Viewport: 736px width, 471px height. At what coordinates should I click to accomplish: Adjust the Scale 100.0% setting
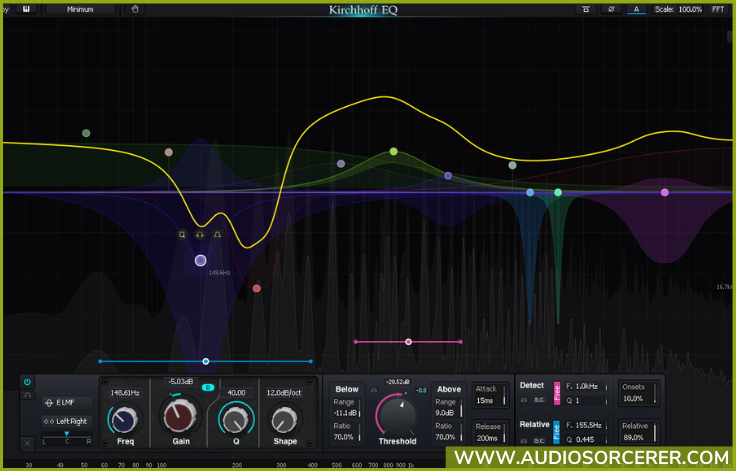point(678,9)
